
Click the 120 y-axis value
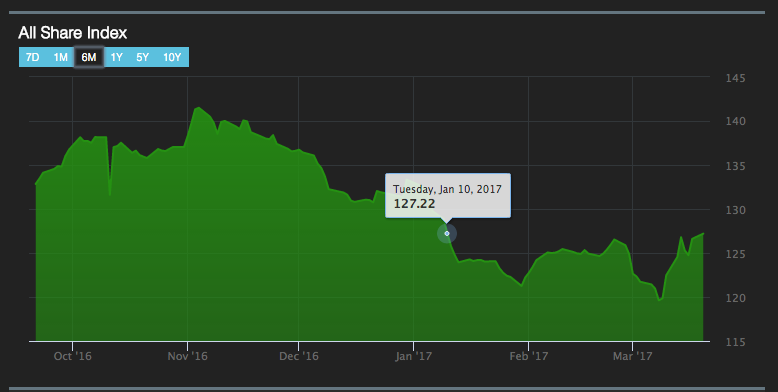coord(735,298)
